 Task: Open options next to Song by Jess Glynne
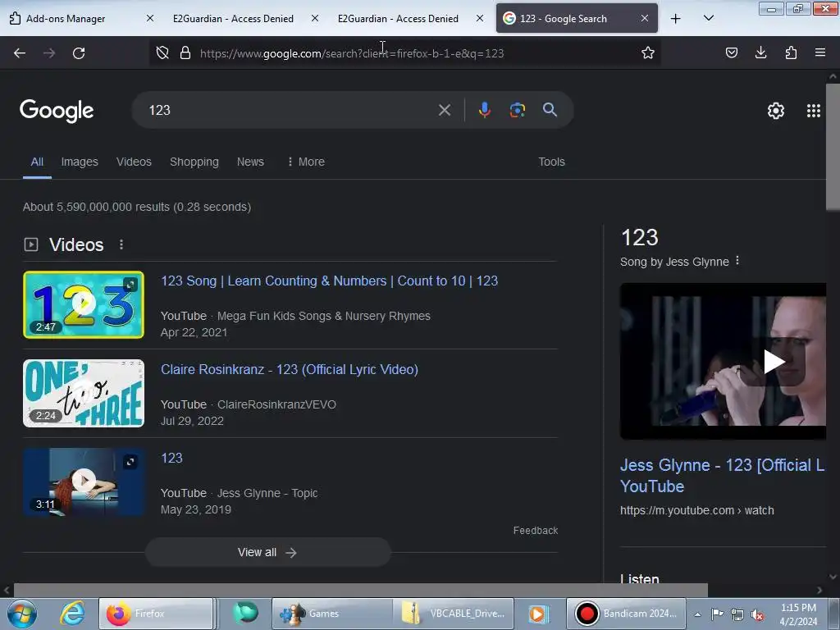737,260
